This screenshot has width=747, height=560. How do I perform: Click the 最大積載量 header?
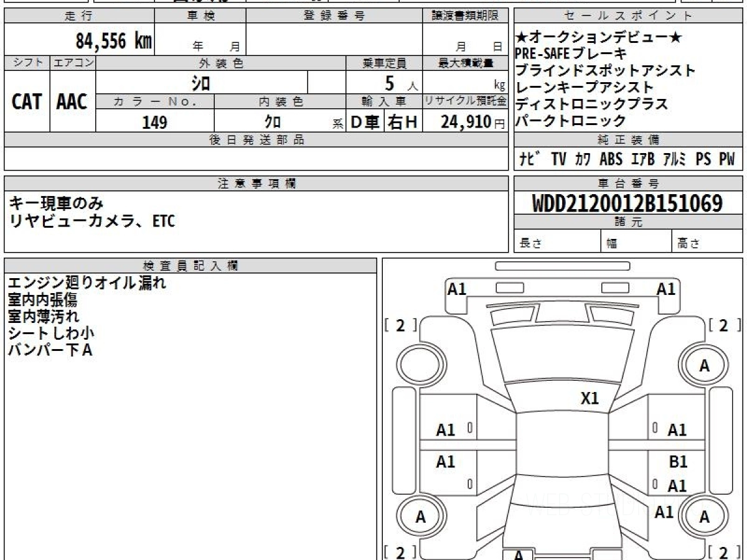[466, 63]
